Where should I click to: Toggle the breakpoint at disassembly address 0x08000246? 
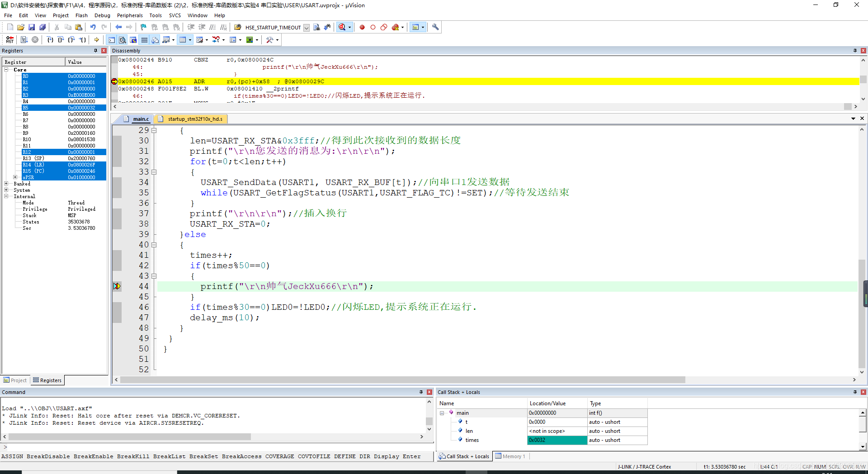point(114,81)
